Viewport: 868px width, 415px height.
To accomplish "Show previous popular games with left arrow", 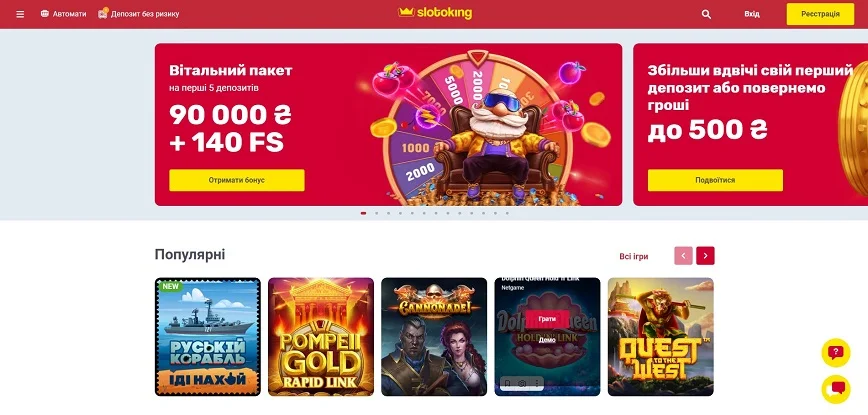I will pos(683,256).
